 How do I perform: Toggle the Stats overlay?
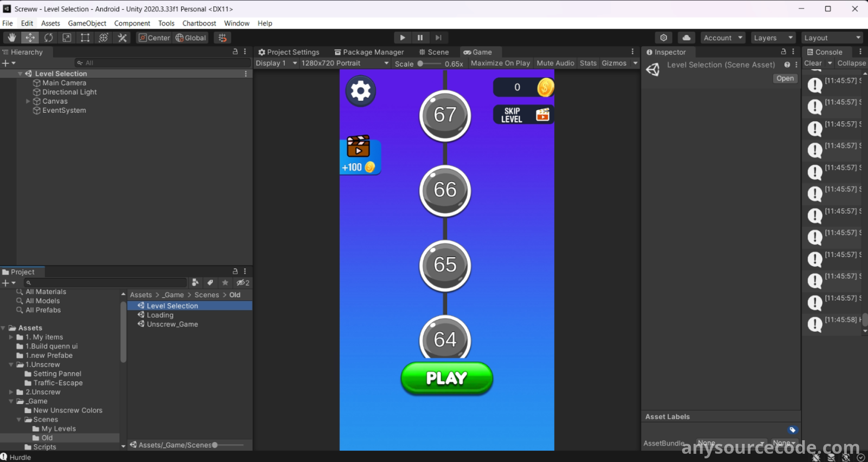[x=588, y=63]
